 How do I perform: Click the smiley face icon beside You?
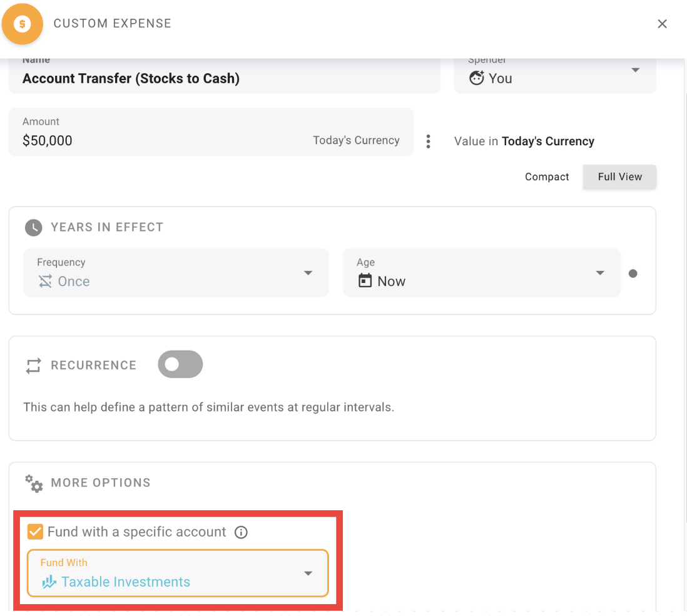pyautogui.click(x=477, y=78)
